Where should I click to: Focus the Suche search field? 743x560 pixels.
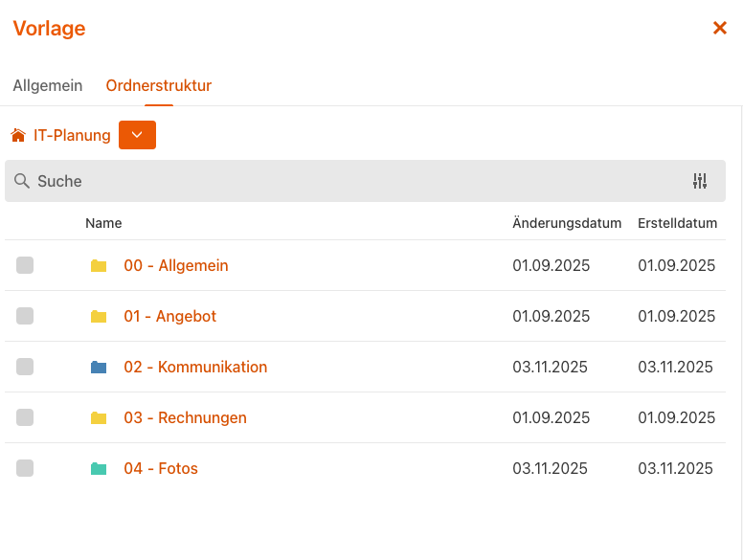click(354, 181)
